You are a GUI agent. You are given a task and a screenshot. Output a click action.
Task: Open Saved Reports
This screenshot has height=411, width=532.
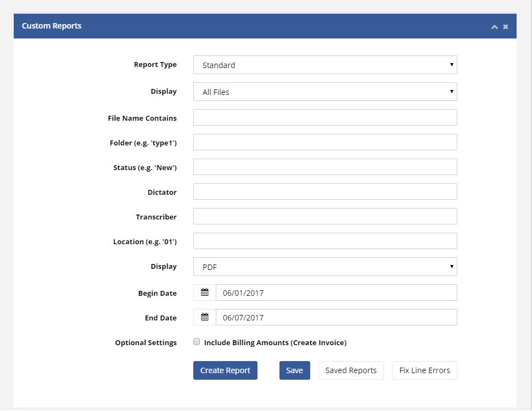351,370
